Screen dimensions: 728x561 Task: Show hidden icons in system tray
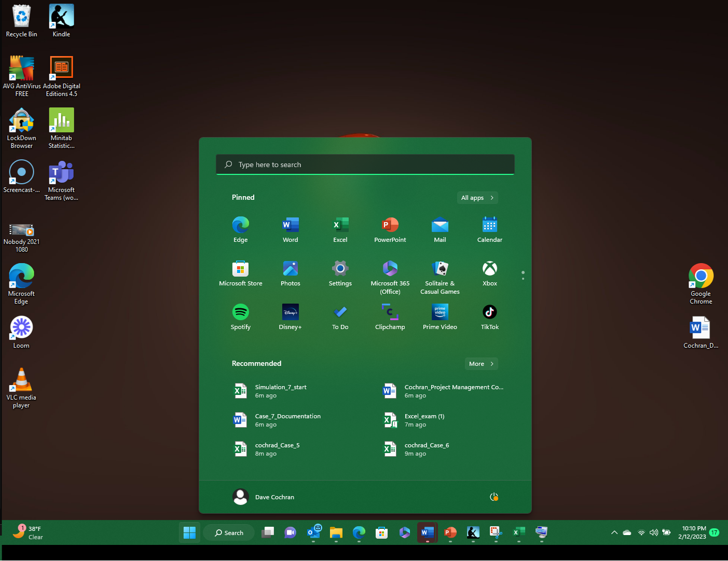614,532
